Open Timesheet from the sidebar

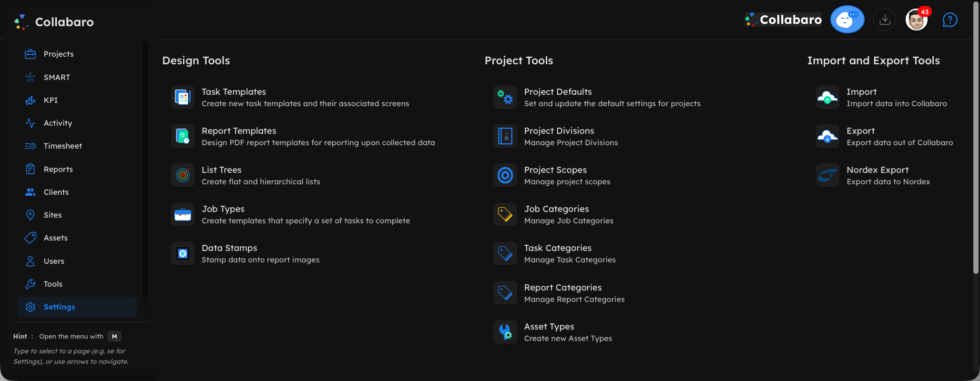[x=77, y=146]
